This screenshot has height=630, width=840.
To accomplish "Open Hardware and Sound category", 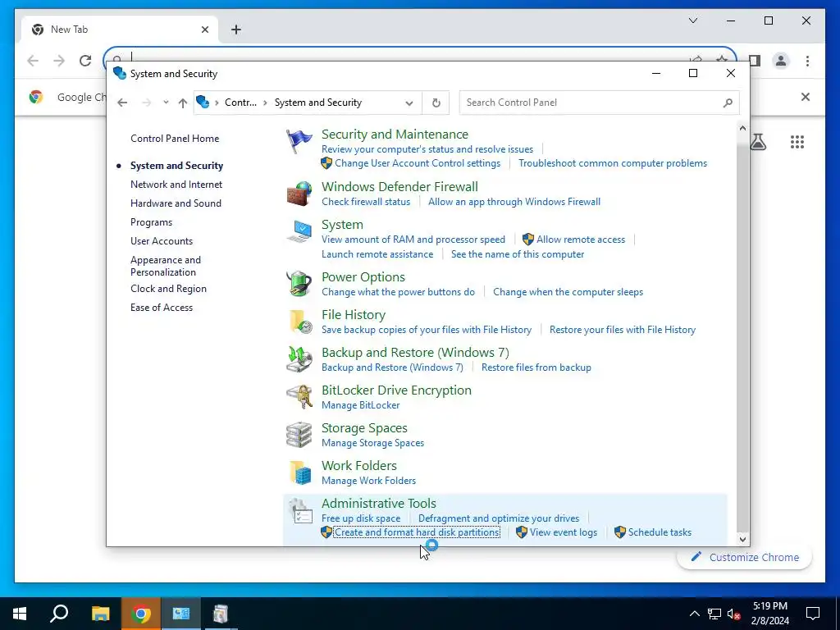I will coord(176,203).
